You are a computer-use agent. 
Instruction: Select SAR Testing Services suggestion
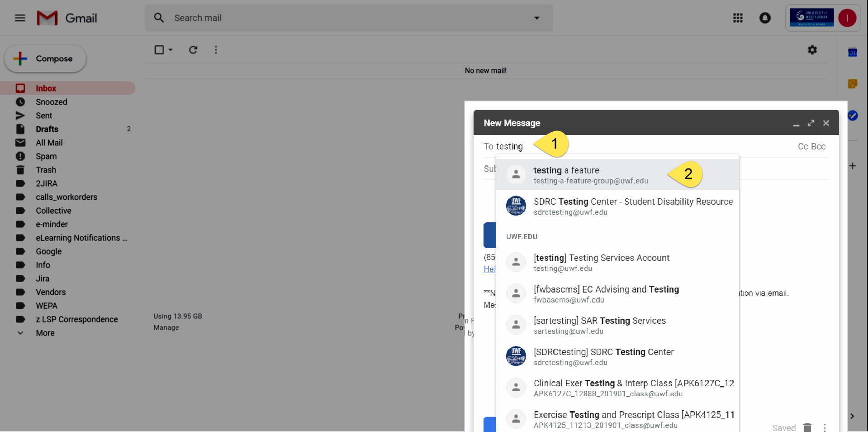617,325
